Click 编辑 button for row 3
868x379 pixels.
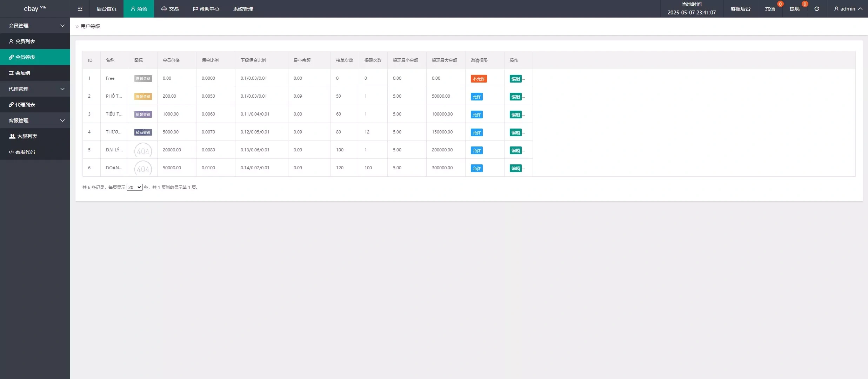[x=515, y=115]
